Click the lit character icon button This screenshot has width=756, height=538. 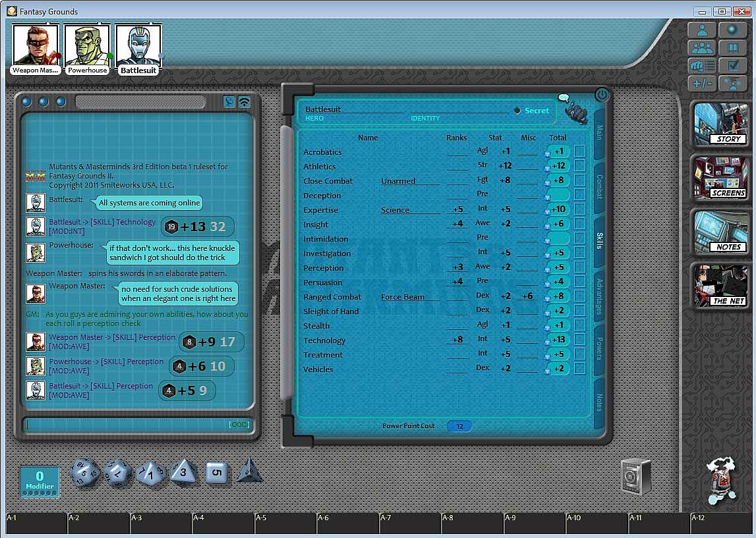(x=733, y=83)
